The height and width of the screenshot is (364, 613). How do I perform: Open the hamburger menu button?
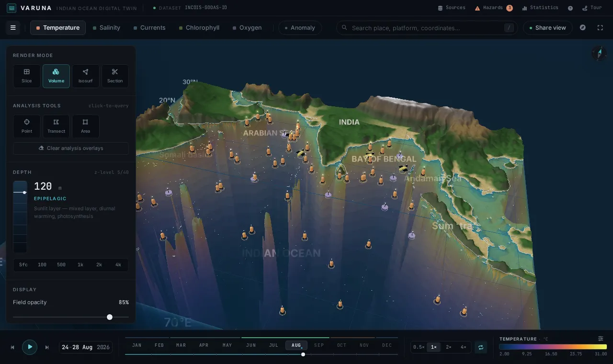(x=13, y=28)
